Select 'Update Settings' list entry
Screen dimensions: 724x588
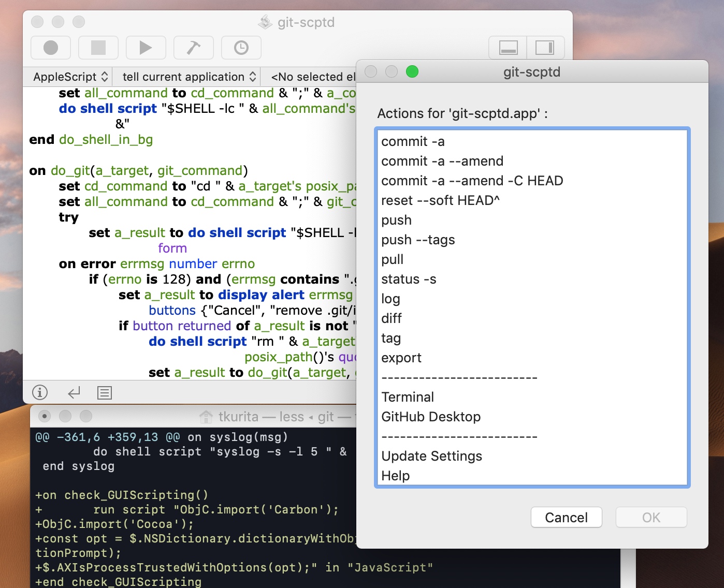(x=431, y=456)
